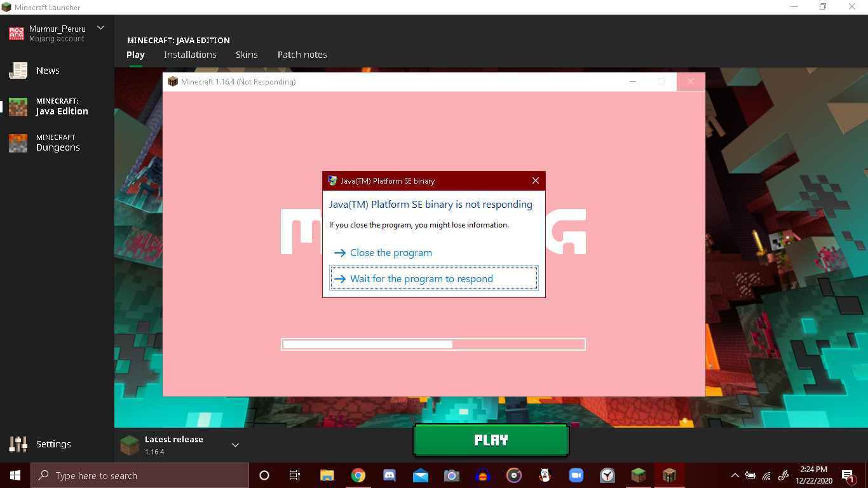Launch Google Chrome from the taskbar

[358, 475]
